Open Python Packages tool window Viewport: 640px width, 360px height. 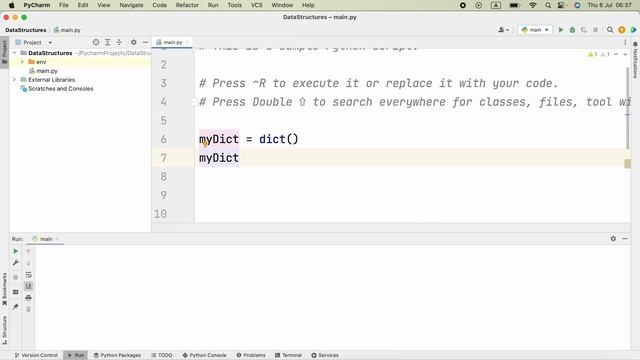point(117,355)
